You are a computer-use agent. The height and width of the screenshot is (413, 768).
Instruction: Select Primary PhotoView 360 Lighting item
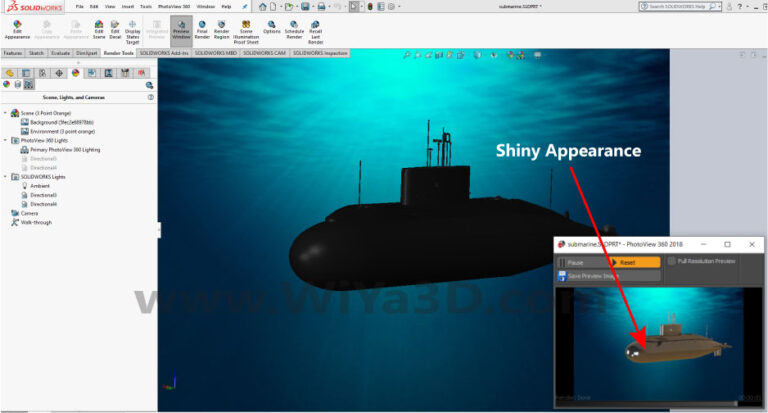65,149
